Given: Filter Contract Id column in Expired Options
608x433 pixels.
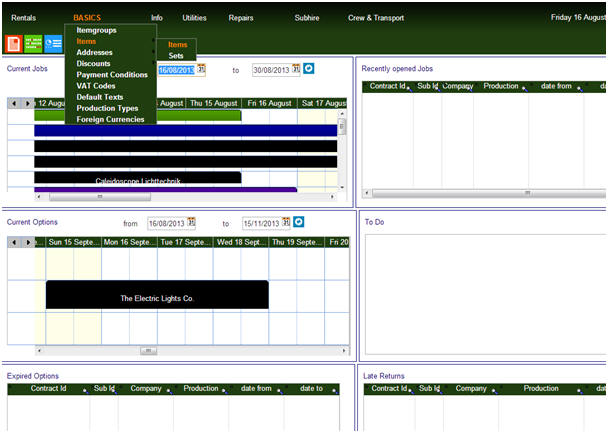Looking at the screenshot, I should click(85, 391).
